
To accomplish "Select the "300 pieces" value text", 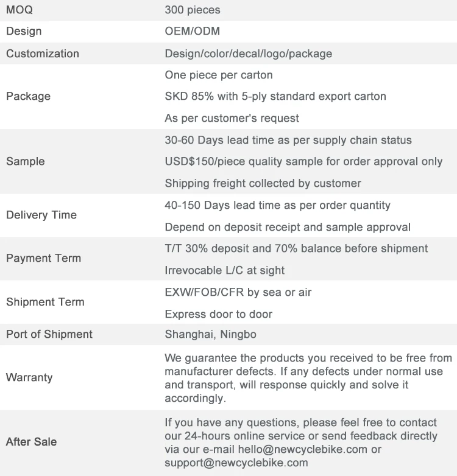I will point(193,10).
